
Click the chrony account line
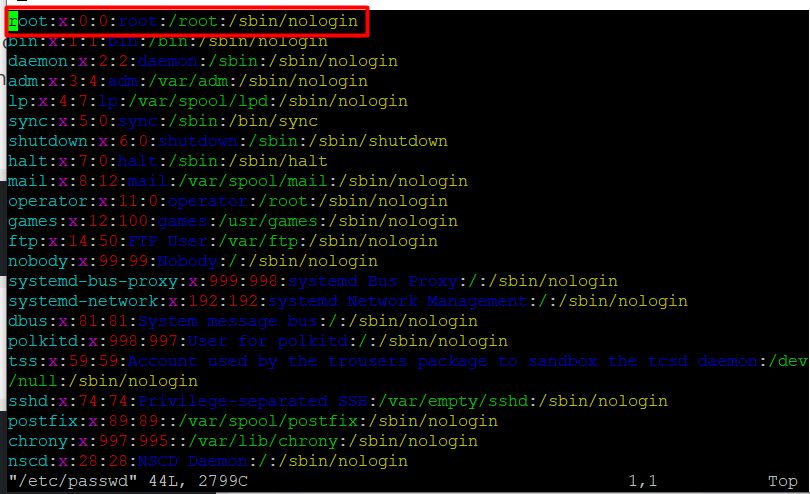pos(243,441)
